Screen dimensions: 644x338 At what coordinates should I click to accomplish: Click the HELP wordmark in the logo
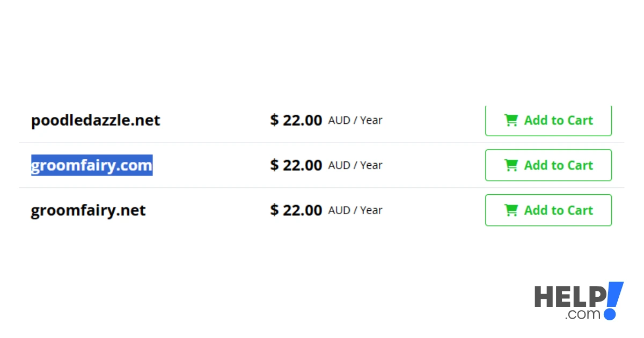pyautogui.click(x=569, y=296)
